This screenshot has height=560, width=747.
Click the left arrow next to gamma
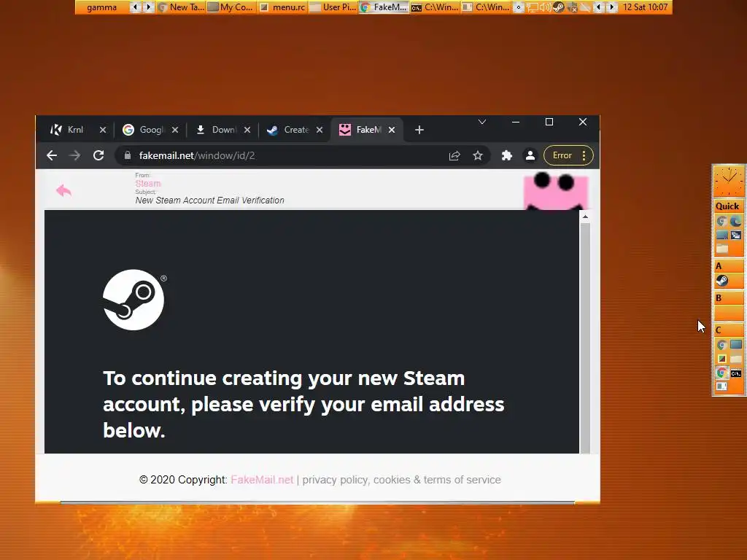click(x=135, y=7)
